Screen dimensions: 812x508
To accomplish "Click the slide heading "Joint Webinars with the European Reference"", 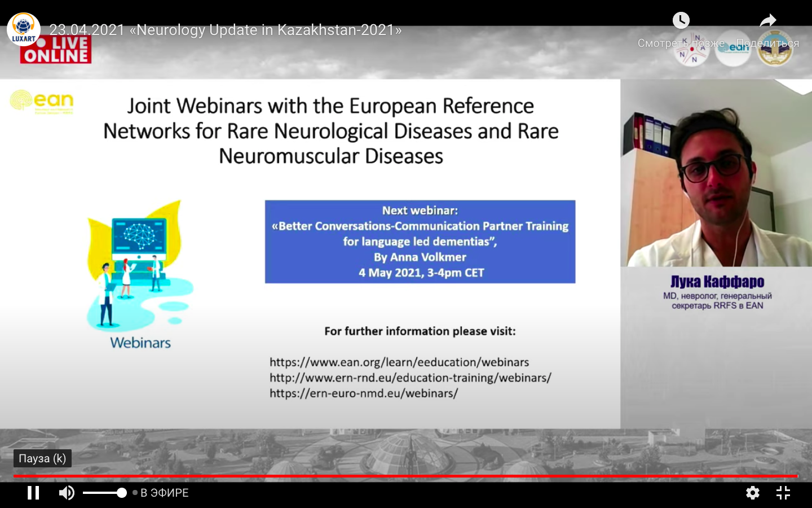I will click(330, 106).
